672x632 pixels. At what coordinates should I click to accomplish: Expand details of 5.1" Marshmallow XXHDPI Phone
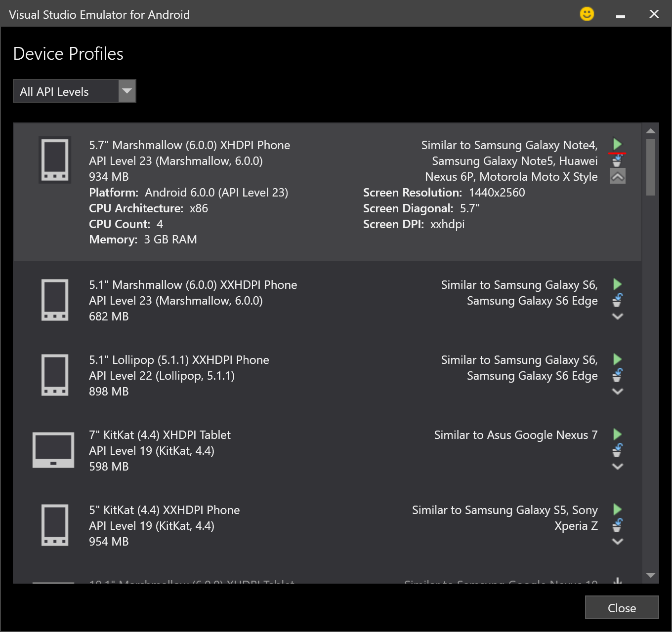pos(618,316)
